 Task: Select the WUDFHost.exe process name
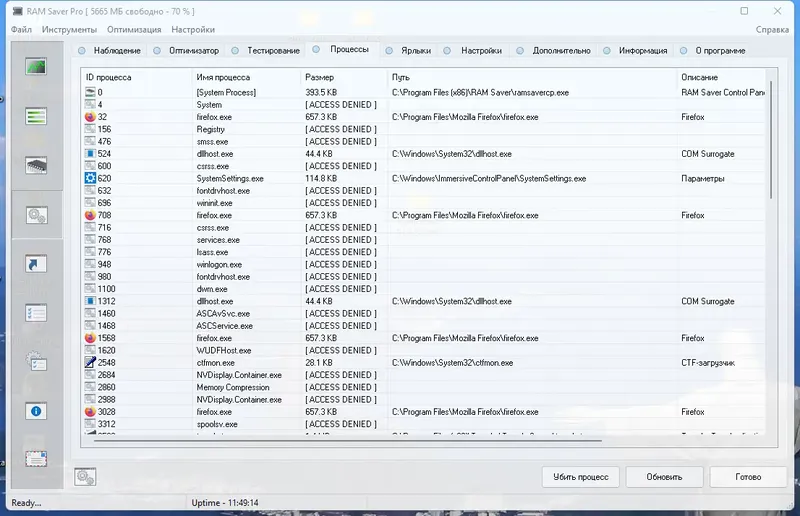click(x=223, y=350)
